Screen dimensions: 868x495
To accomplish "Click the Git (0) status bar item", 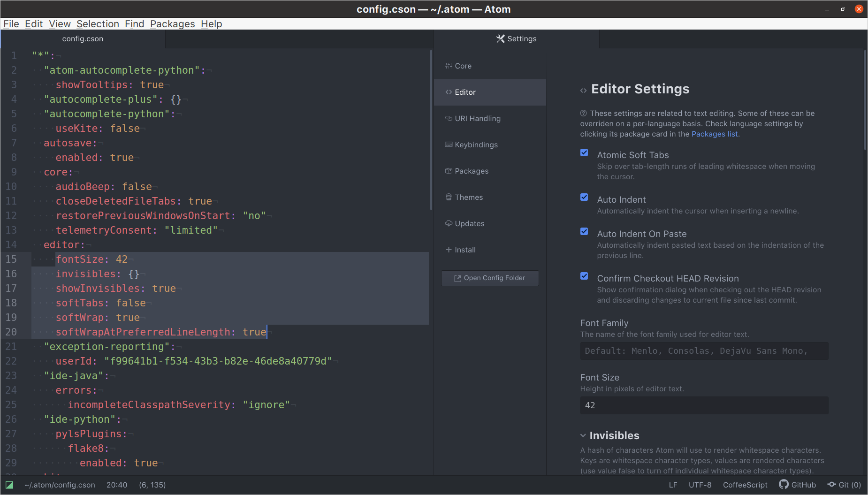I will 844,485.
